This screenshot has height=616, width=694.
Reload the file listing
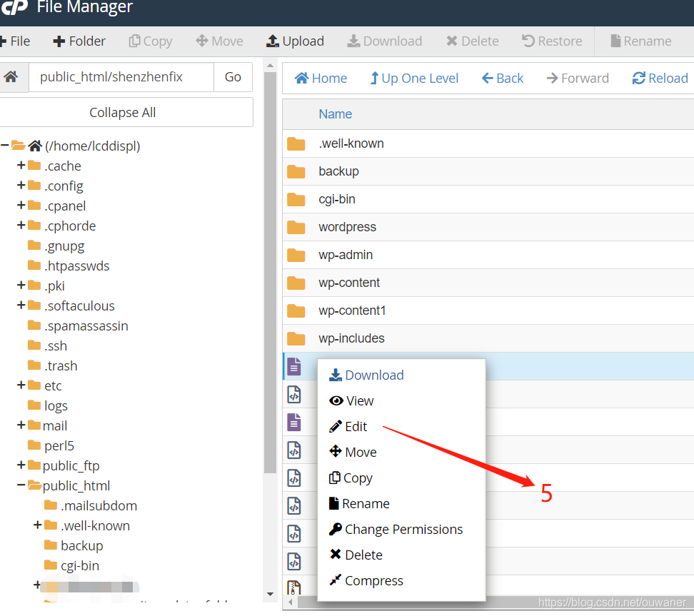click(x=660, y=79)
